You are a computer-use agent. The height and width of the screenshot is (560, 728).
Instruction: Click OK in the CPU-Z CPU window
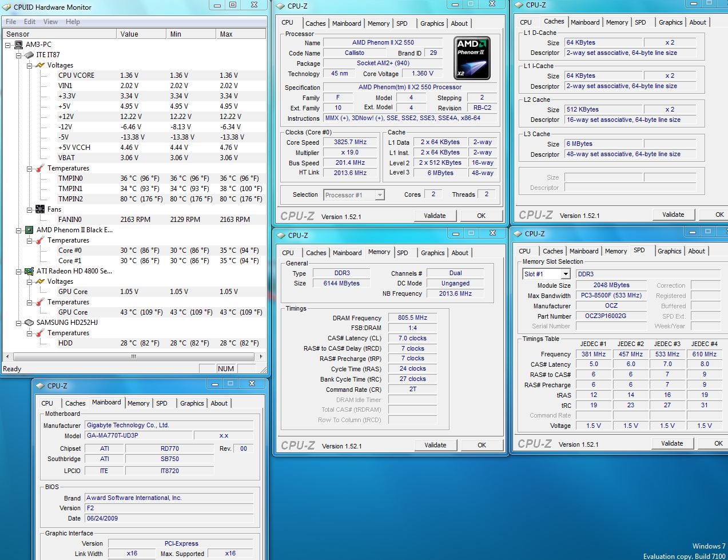coord(481,216)
